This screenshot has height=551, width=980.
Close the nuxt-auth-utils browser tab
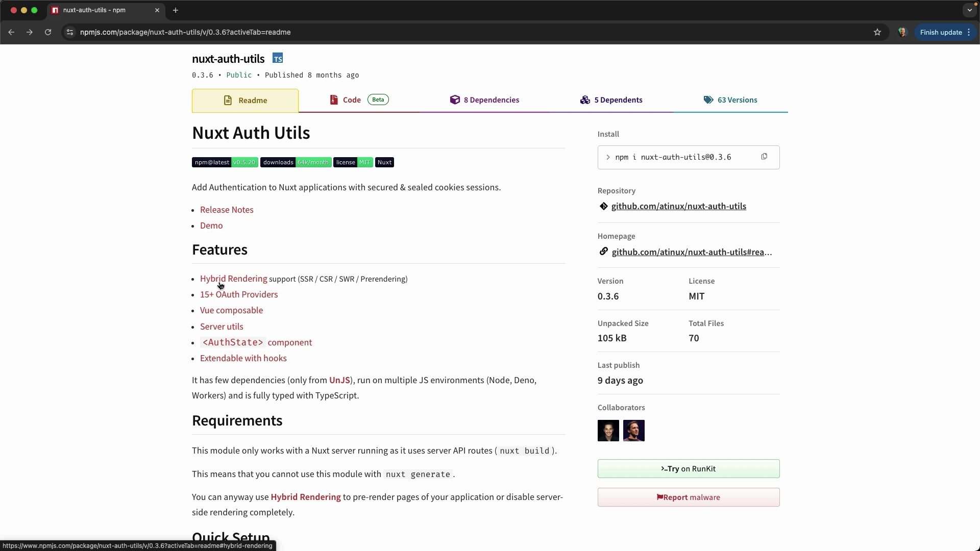(157, 10)
